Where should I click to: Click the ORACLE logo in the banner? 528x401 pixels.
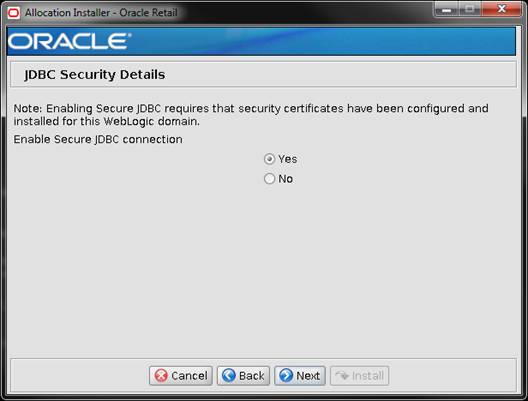pyautogui.click(x=69, y=41)
